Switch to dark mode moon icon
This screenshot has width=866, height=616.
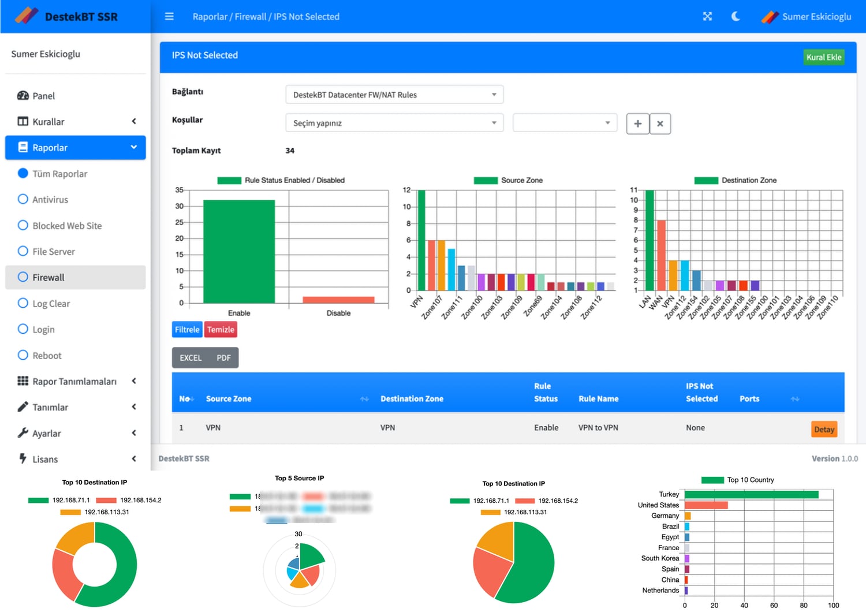736,16
